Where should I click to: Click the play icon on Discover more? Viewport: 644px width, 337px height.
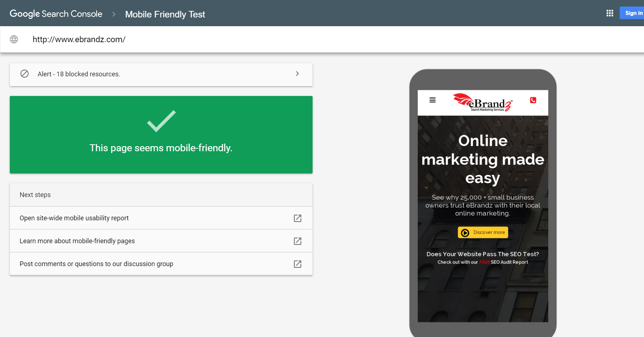tap(465, 233)
